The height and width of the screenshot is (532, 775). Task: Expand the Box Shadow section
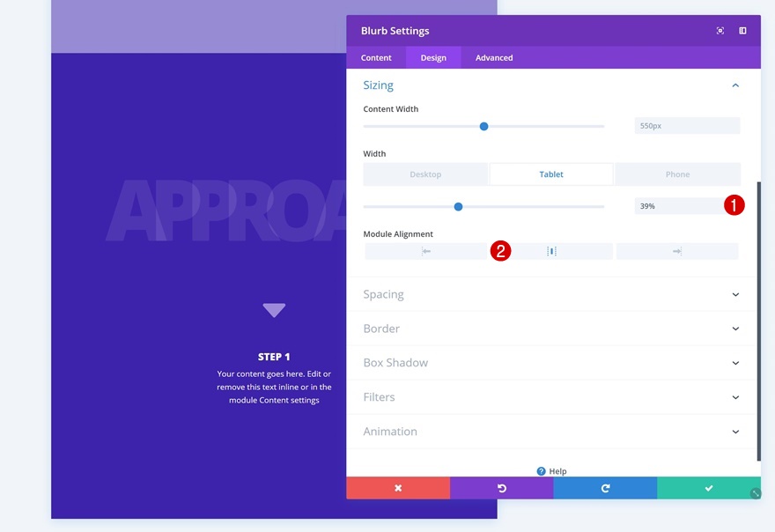551,363
